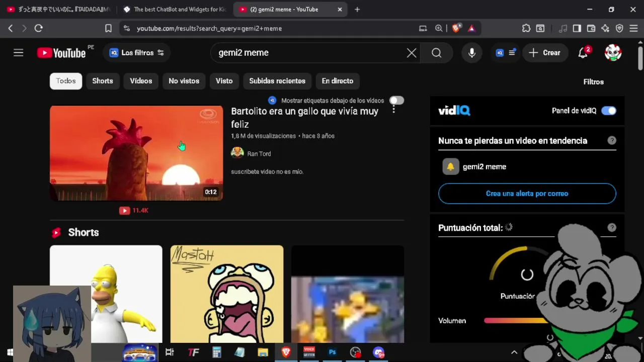
Task: Click the page vertical scrollbar
Action: click(640, 59)
